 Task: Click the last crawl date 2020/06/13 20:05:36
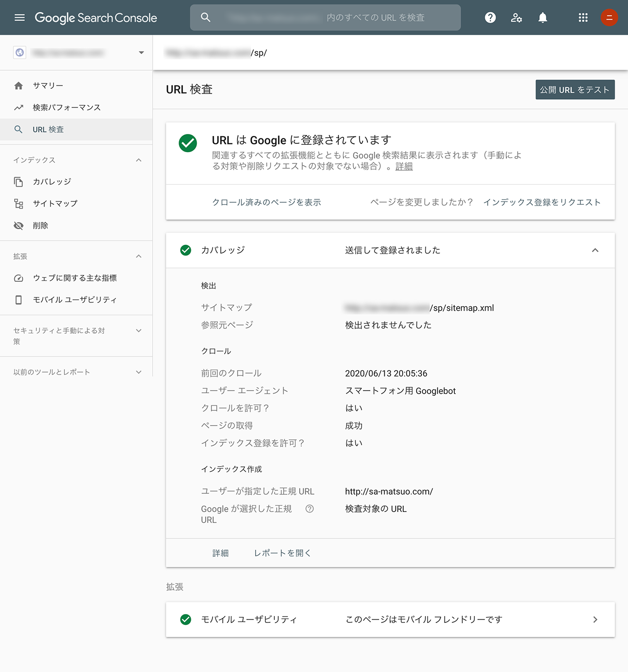tap(386, 374)
